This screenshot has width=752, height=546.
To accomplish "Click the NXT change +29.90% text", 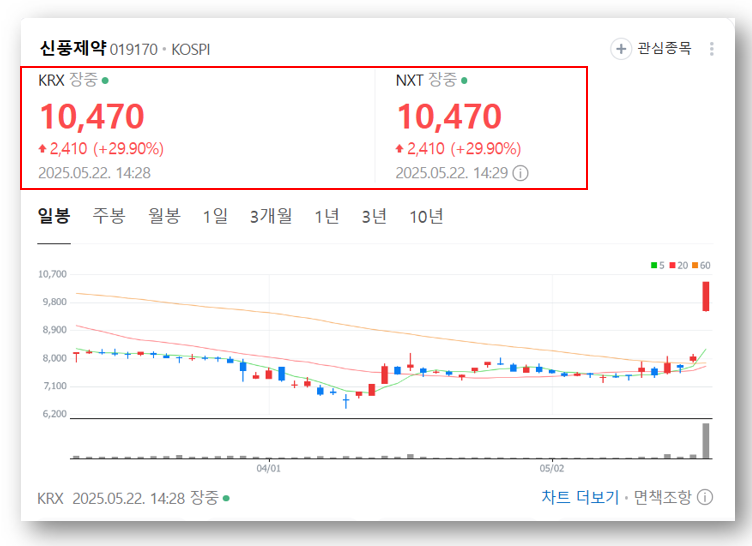I will point(486,149).
